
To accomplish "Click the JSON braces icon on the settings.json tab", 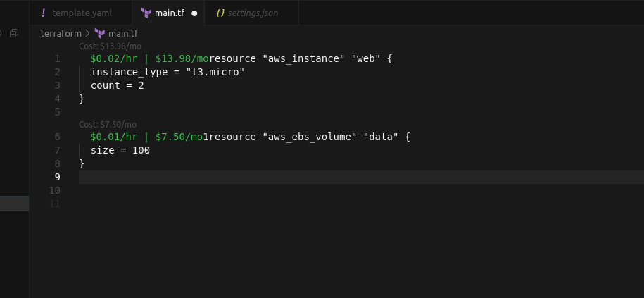I will click(x=220, y=13).
